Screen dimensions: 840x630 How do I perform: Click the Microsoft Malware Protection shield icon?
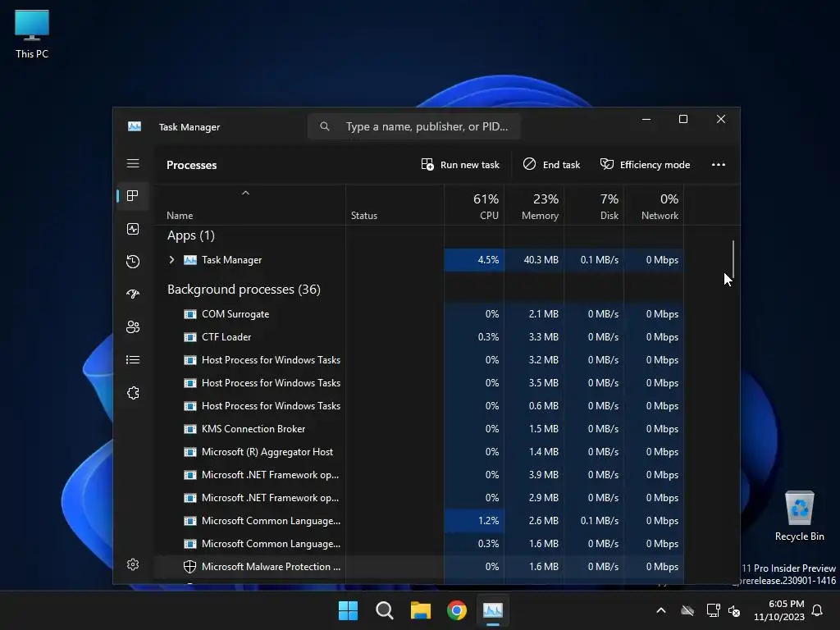tap(189, 567)
